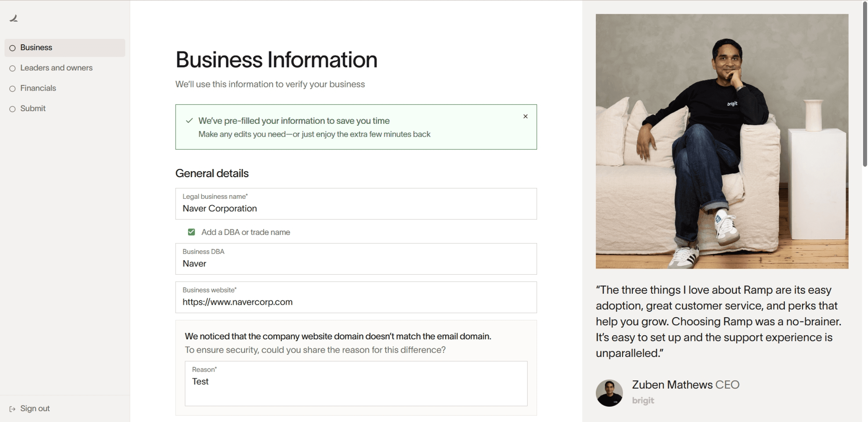Click the circle icon beside Financials

tap(12, 89)
